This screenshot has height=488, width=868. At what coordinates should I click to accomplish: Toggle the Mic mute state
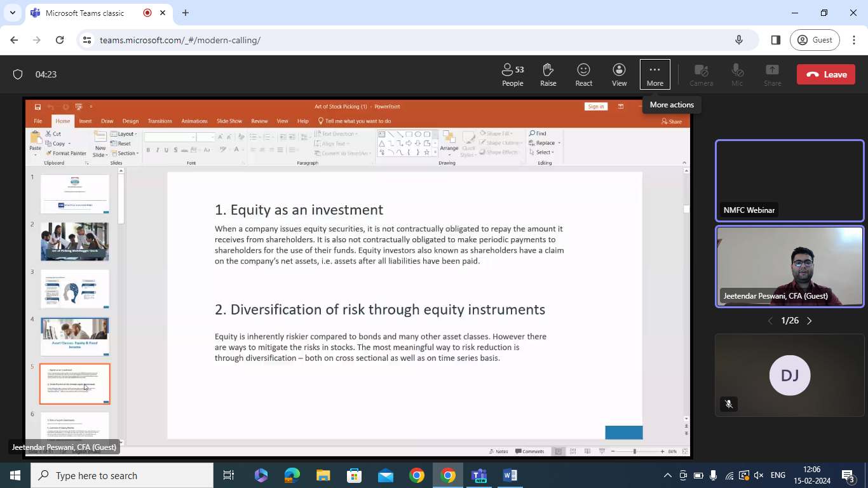[736, 74]
